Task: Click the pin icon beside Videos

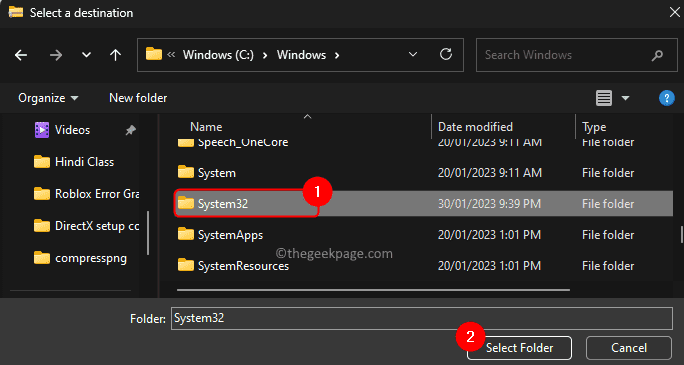Action: 130,130
